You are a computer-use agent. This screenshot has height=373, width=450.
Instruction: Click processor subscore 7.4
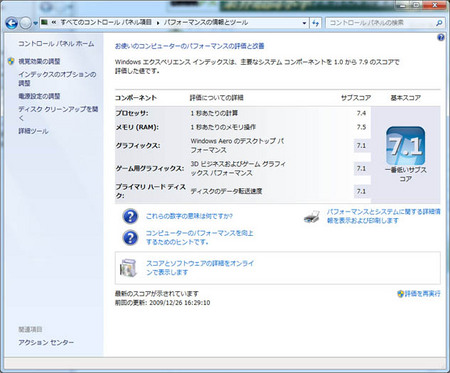[361, 113]
